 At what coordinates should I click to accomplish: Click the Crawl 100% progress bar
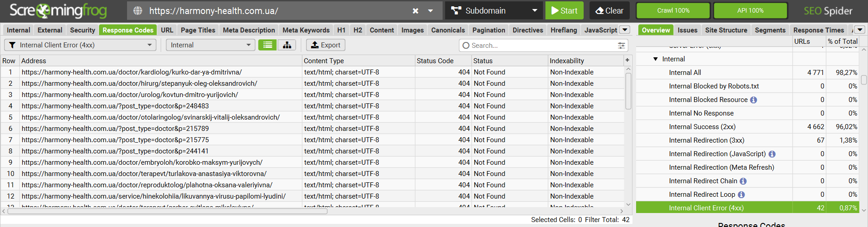(x=673, y=11)
